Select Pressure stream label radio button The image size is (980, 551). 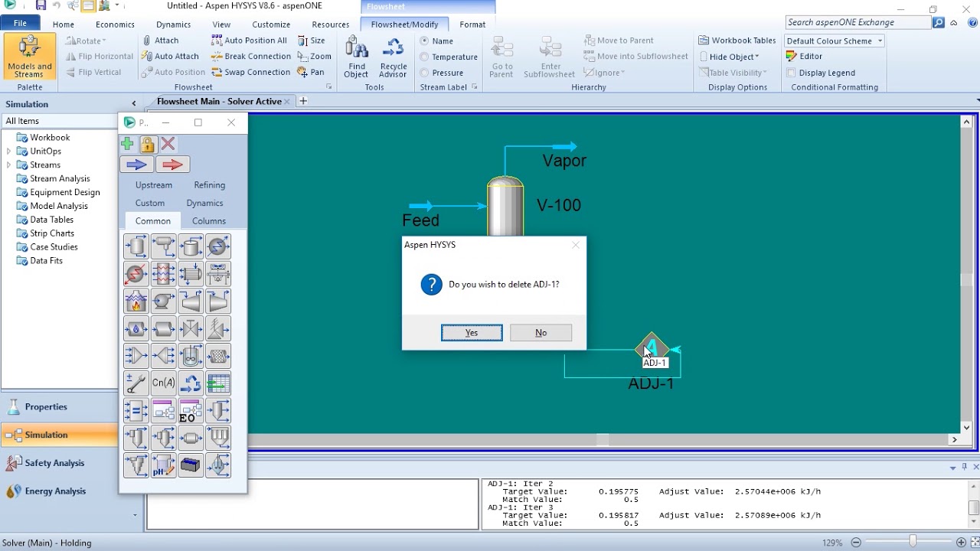[x=424, y=73]
